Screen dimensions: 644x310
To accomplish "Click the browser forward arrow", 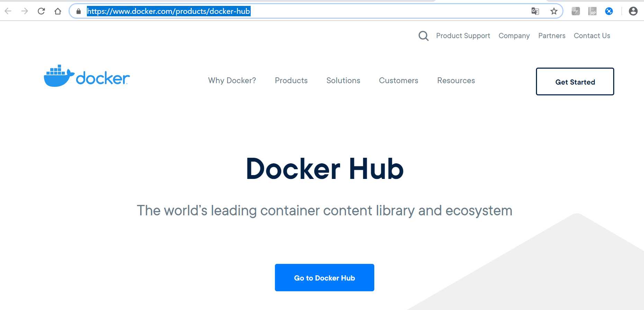I will coord(25,11).
